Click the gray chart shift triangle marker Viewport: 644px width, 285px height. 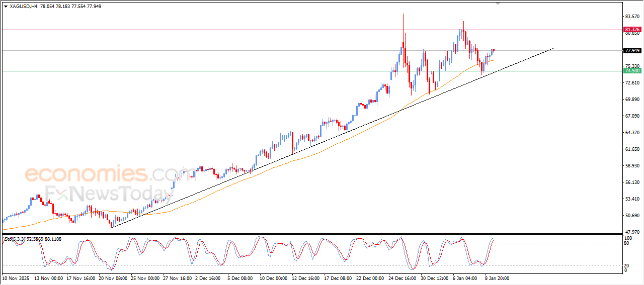point(498,4)
